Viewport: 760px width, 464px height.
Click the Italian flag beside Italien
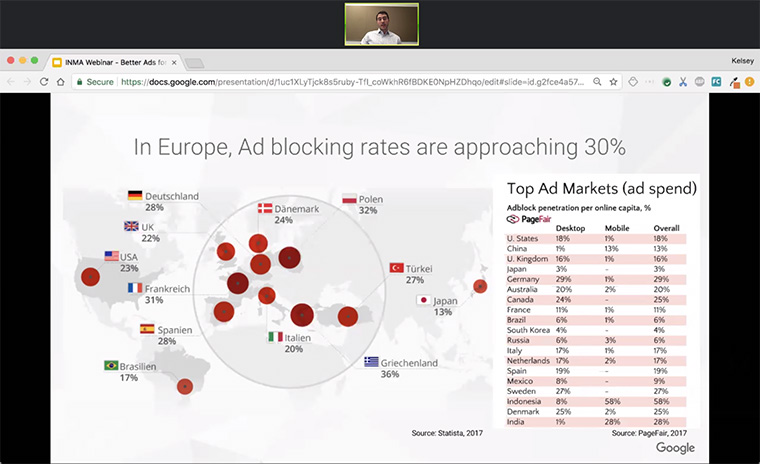click(x=275, y=336)
